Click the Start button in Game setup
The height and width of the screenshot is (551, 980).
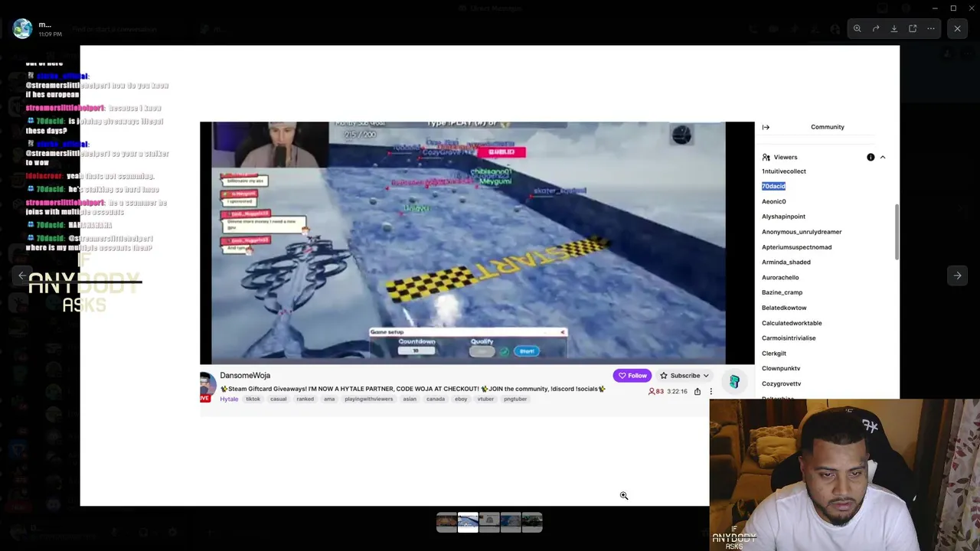[x=527, y=351]
